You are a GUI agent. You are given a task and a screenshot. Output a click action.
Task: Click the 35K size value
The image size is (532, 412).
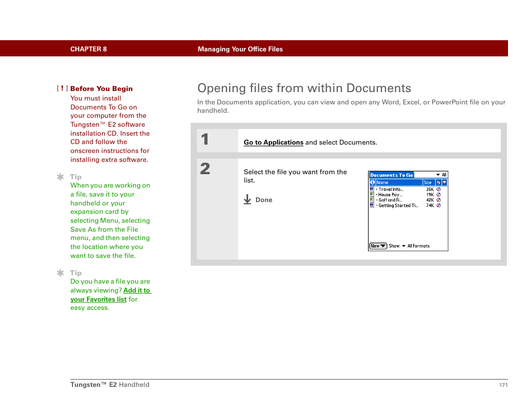430,189
